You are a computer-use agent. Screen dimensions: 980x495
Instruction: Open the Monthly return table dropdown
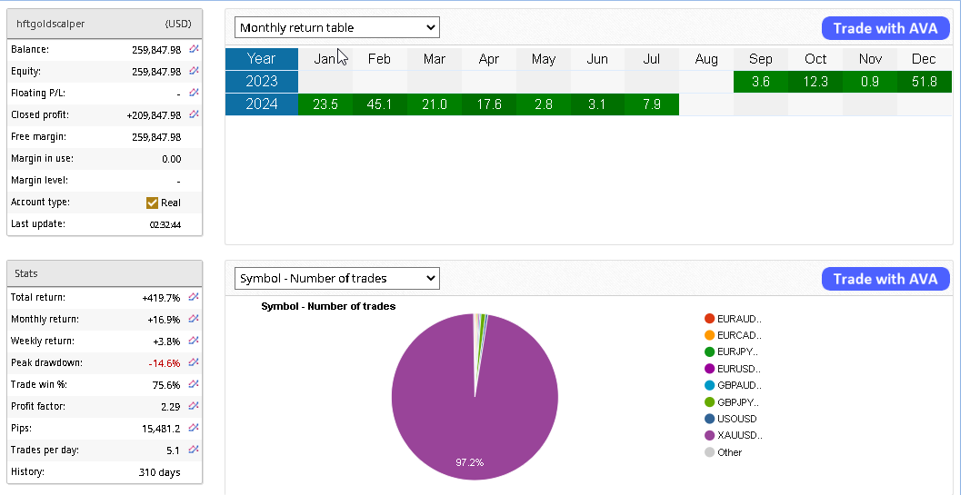point(336,27)
